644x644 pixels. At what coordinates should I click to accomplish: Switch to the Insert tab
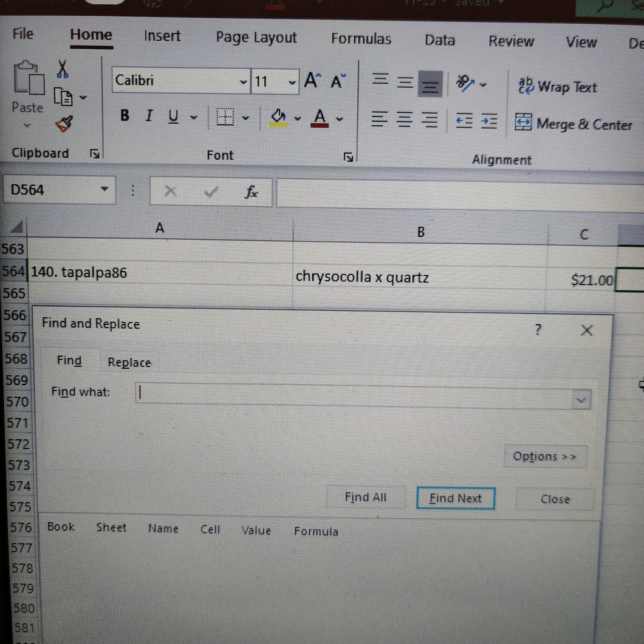point(162,36)
